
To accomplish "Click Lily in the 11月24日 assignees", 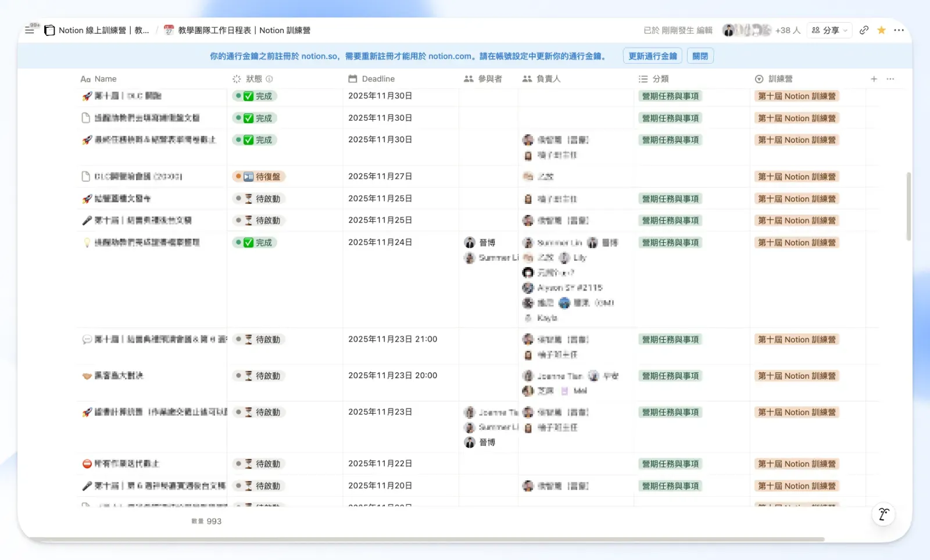I will (x=573, y=258).
